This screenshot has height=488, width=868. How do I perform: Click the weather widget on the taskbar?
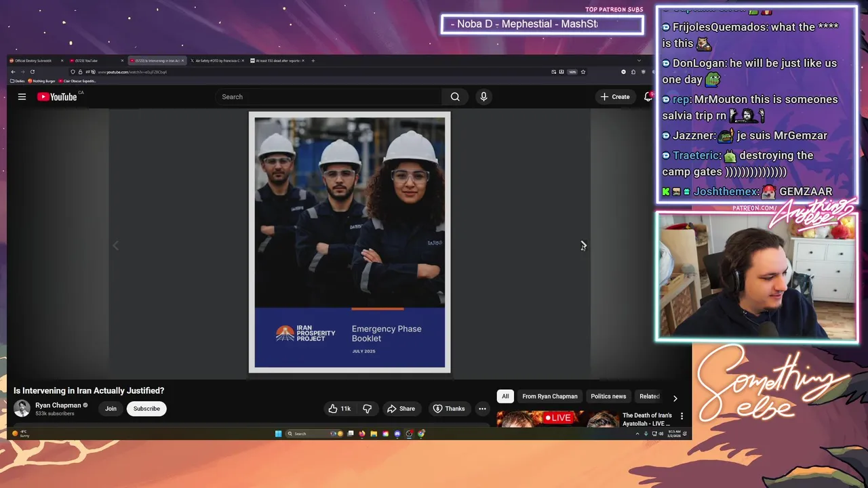pyautogui.click(x=20, y=434)
